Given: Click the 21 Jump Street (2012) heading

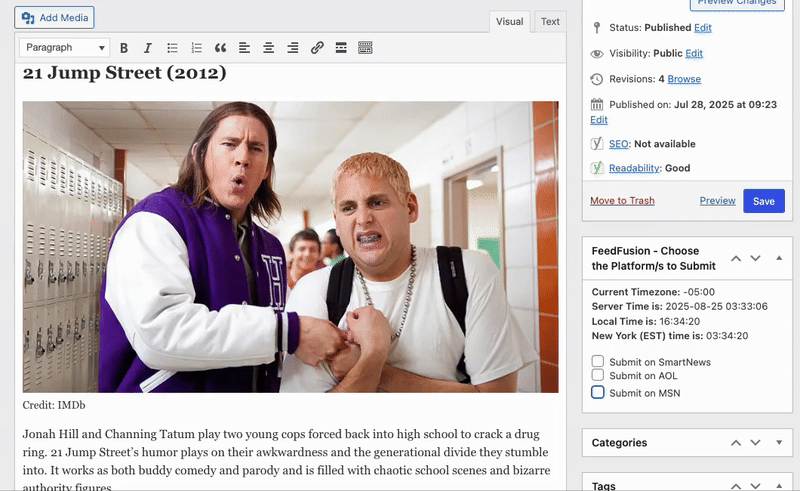Looking at the screenshot, I should [x=124, y=73].
